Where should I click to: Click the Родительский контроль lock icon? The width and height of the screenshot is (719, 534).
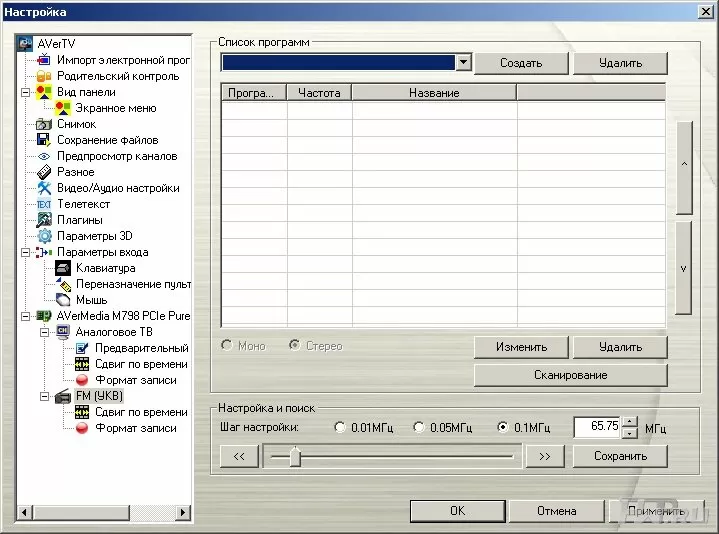44,76
